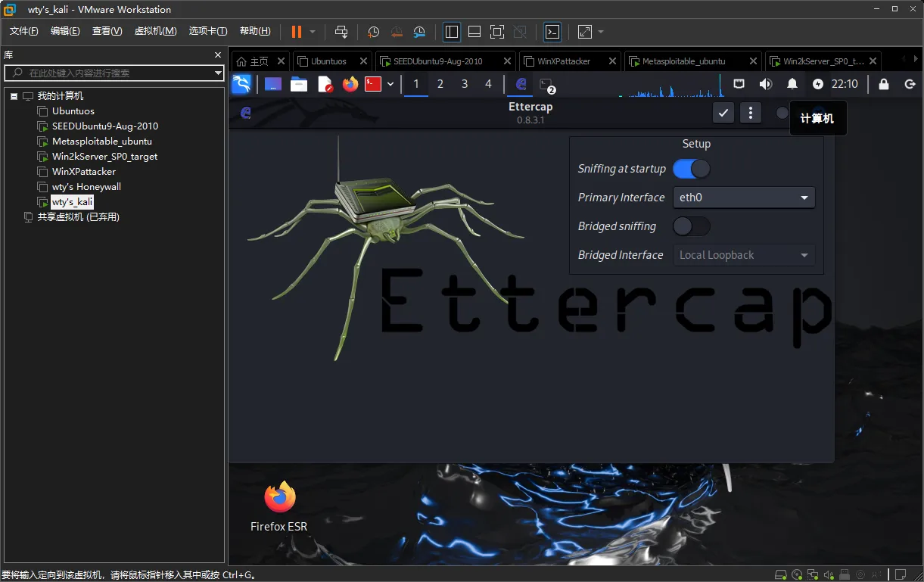Accept Ettercap setup with the checkmark button
The image size is (924, 582).
coord(723,113)
